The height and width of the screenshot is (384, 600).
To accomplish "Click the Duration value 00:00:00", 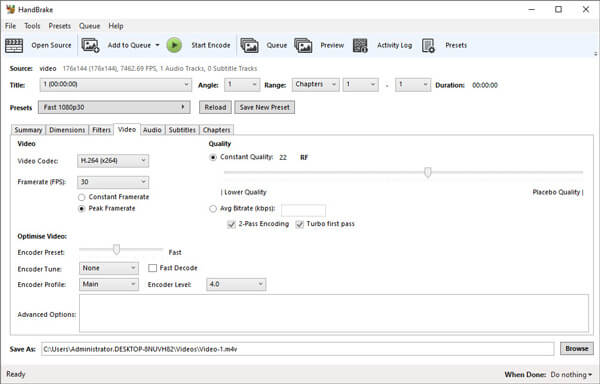I will coord(485,85).
